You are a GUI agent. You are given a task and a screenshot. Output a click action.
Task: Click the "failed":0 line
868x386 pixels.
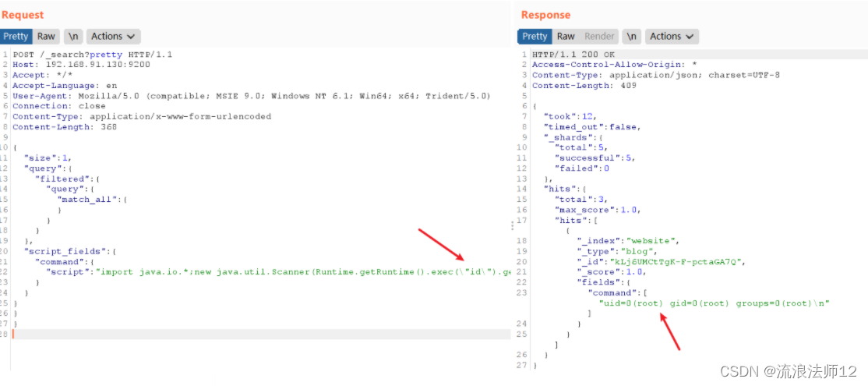(x=582, y=168)
